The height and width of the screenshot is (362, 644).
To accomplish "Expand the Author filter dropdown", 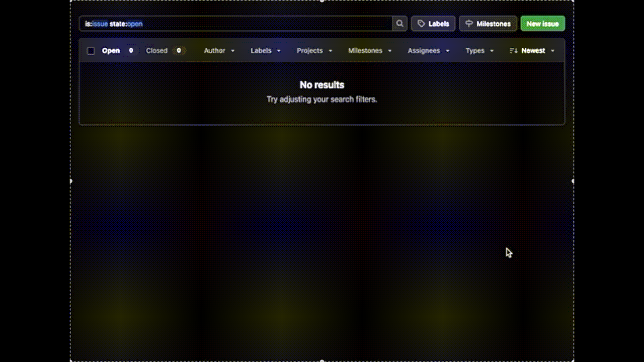I will tap(219, 51).
